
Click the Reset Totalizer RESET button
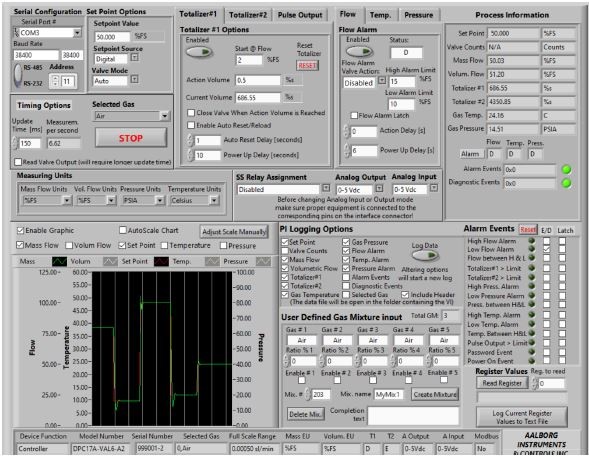point(307,65)
